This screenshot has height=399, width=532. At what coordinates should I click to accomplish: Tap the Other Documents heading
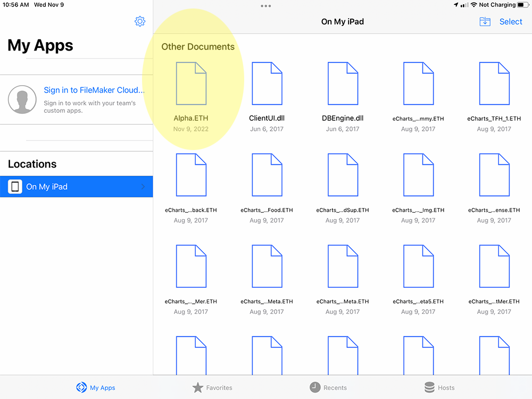[x=198, y=46]
